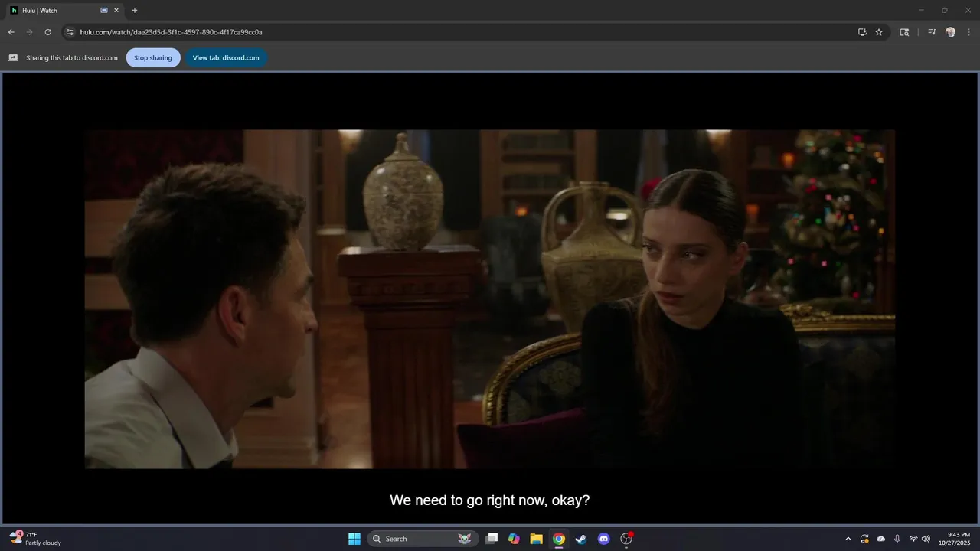Open Chrome three-dot menu

tap(969, 32)
